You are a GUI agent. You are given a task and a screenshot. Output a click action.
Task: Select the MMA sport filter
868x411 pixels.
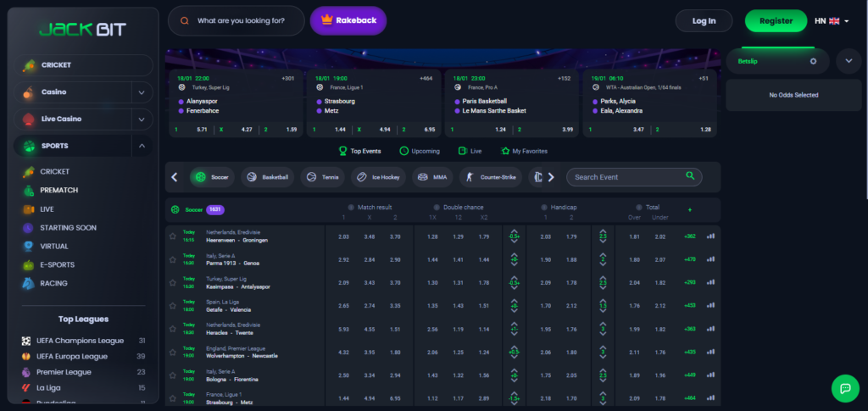pyautogui.click(x=421, y=178)
